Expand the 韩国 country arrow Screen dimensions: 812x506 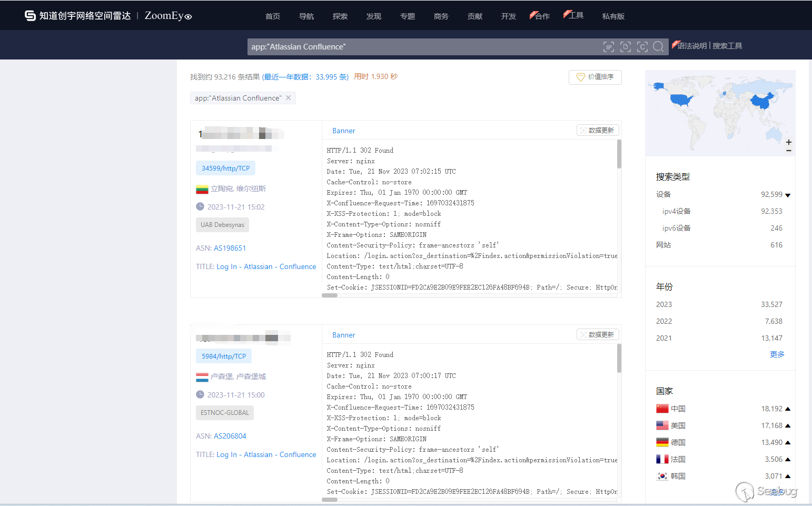pyautogui.click(x=788, y=476)
